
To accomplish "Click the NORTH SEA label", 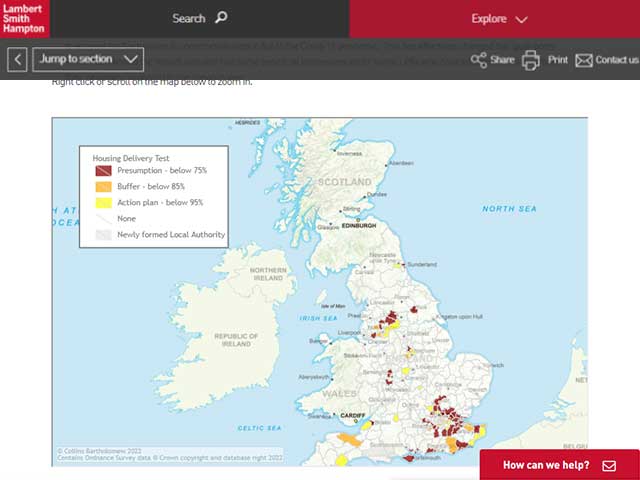I will tap(509, 209).
